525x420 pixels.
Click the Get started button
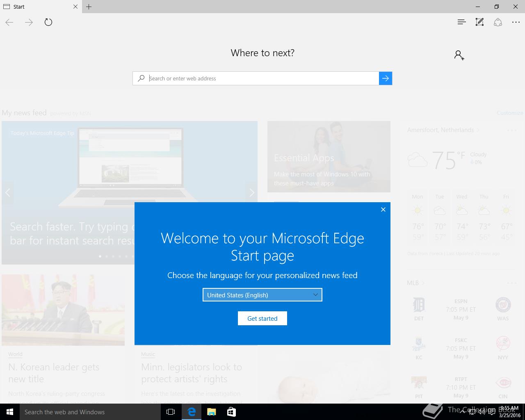[262, 318]
